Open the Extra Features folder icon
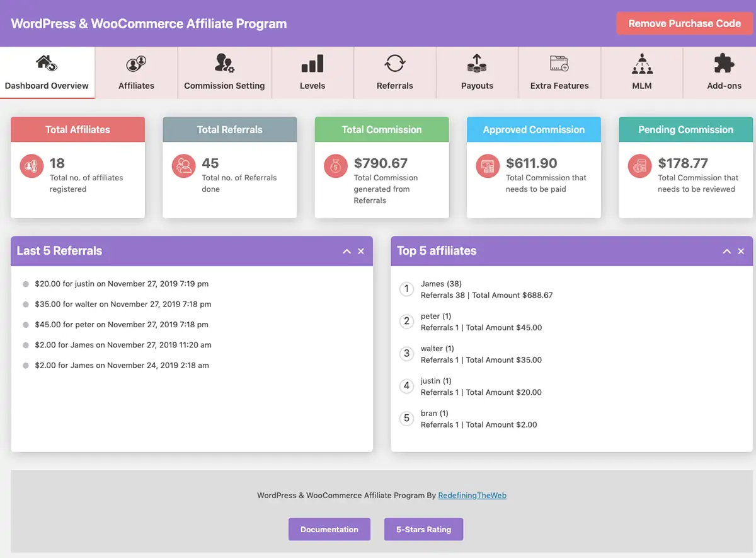 pos(559,64)
